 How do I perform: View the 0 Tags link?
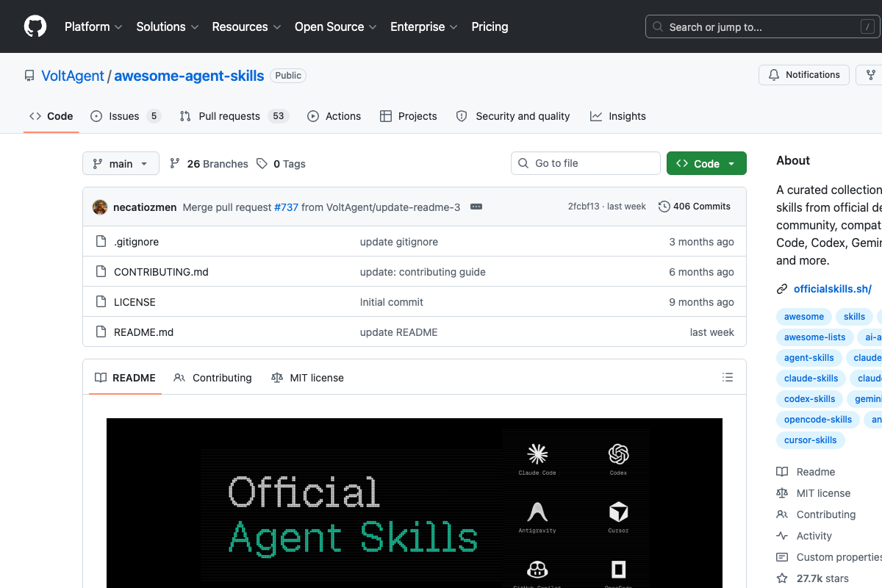[x=281, y=164]
